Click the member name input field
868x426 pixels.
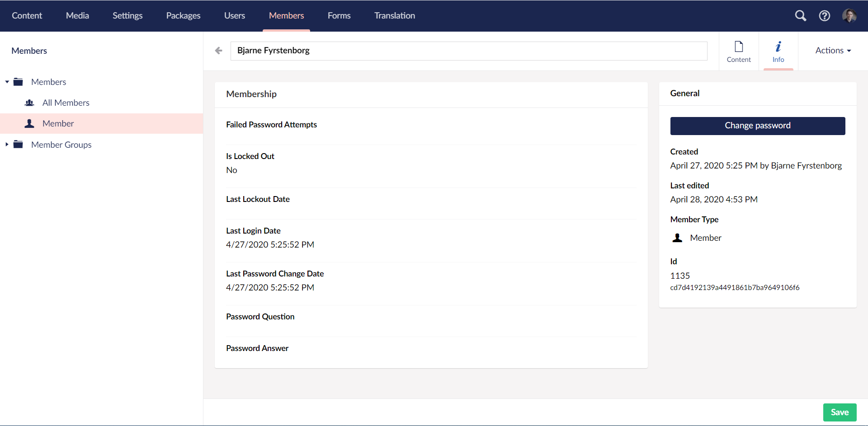click(469, 51)
